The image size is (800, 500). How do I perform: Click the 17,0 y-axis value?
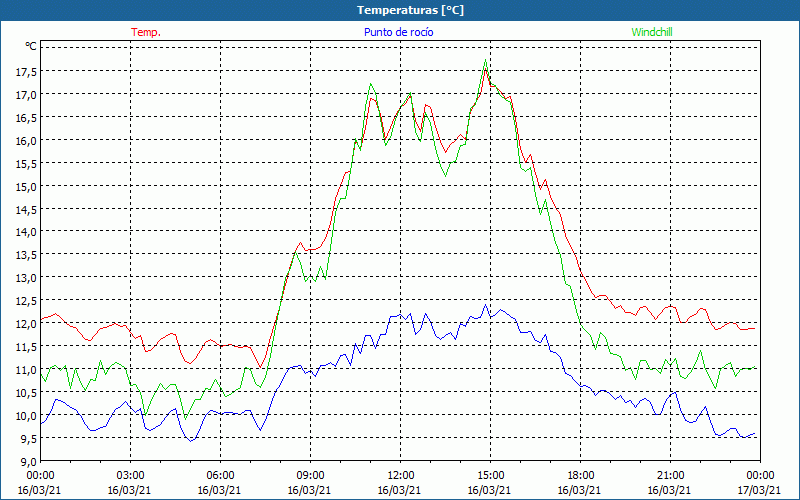click(27, 95)
